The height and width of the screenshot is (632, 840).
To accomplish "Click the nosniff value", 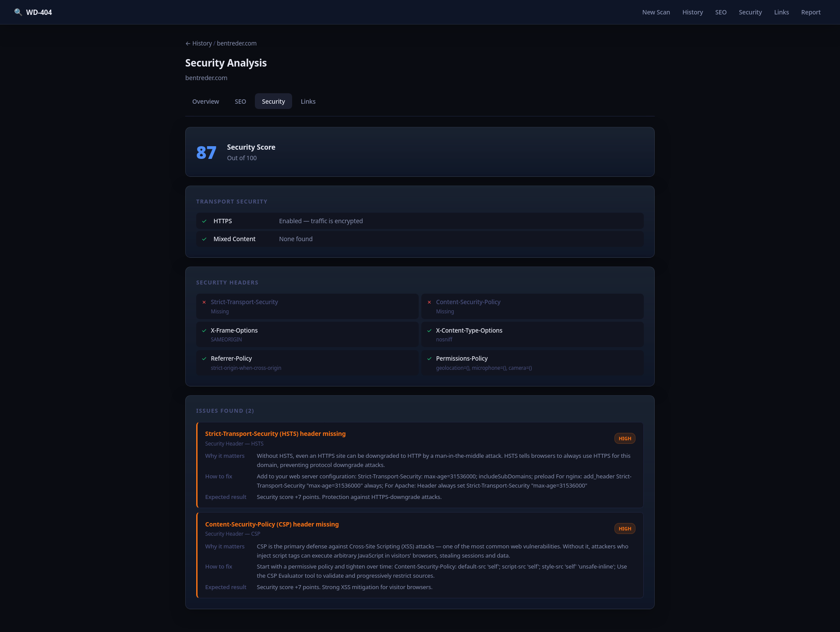I will tap(444, 340).
